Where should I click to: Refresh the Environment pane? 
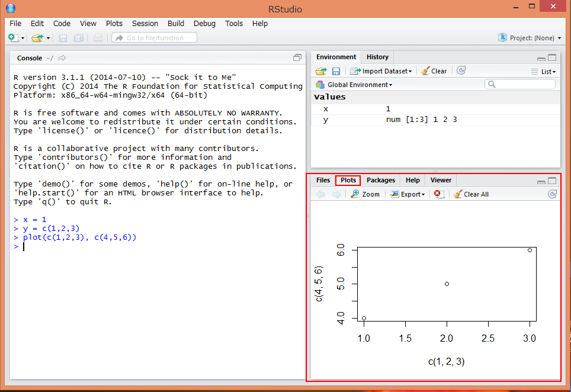pos(461,70)
